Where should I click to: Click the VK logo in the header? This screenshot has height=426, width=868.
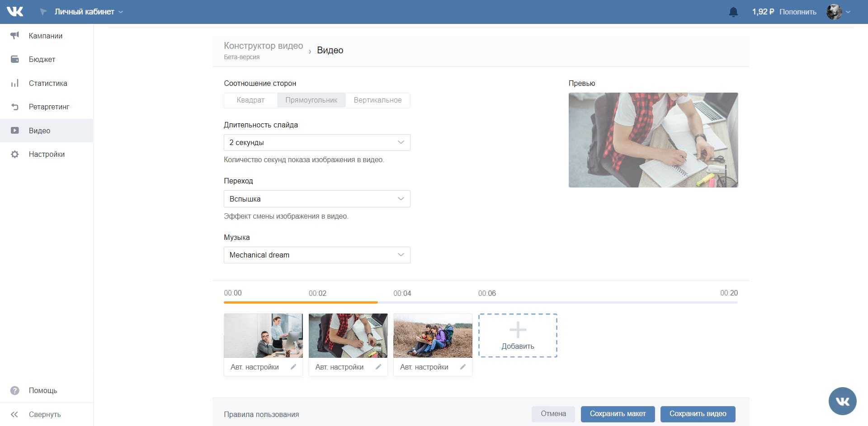[15, 12]
